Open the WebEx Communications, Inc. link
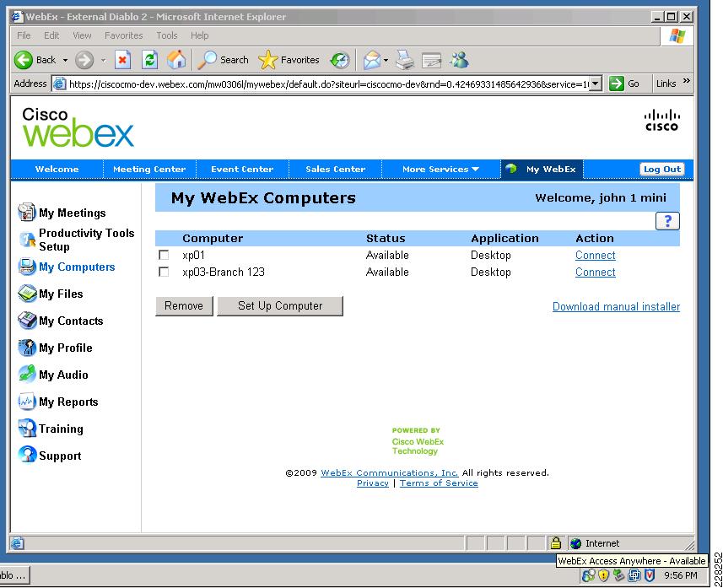Viewport: 723px width, 588px height. 389,472
